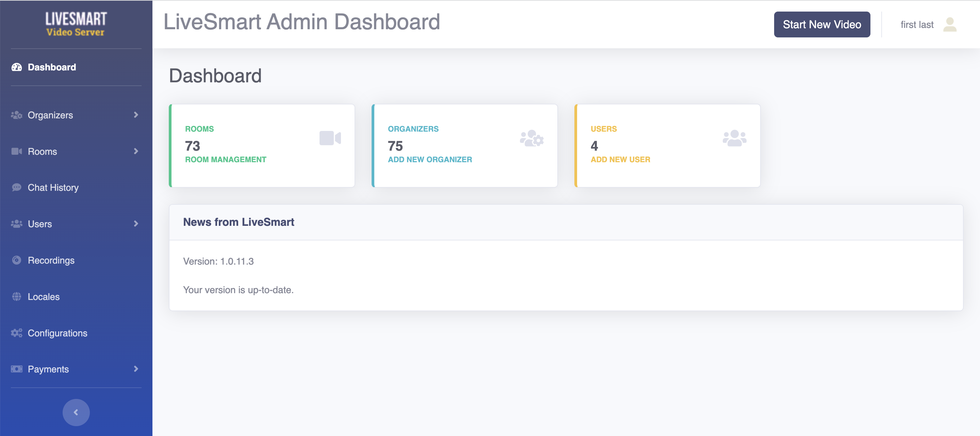This screenshot has width=980, height=436.
Task: Click the Recordings disc icon
Action: point(16,261)
